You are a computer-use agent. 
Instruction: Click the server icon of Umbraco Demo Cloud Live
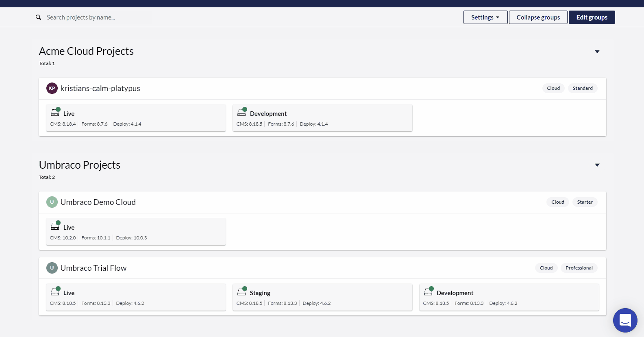pos(55,226)
